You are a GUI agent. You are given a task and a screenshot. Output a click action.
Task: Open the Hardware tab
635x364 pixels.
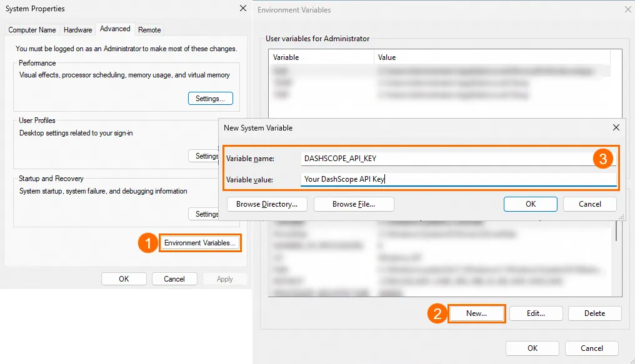(78, 30)
